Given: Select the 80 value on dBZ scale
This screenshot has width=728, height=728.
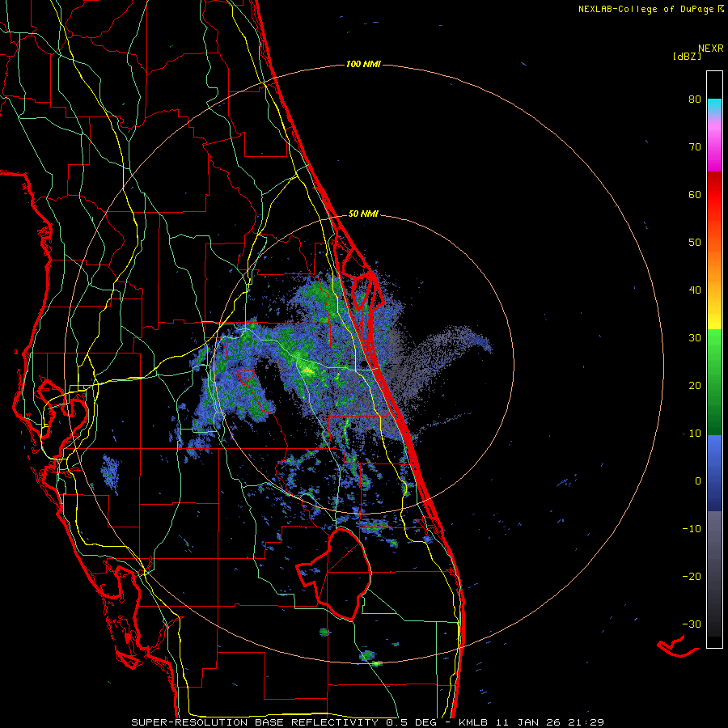Looking at the screenshot, I should (695, 99).
